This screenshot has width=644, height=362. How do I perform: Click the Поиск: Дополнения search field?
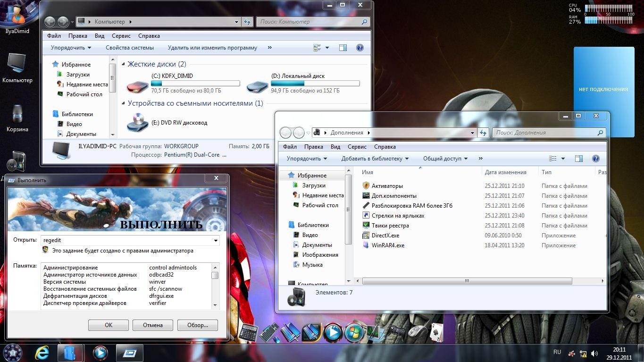(x=549, y=133)
